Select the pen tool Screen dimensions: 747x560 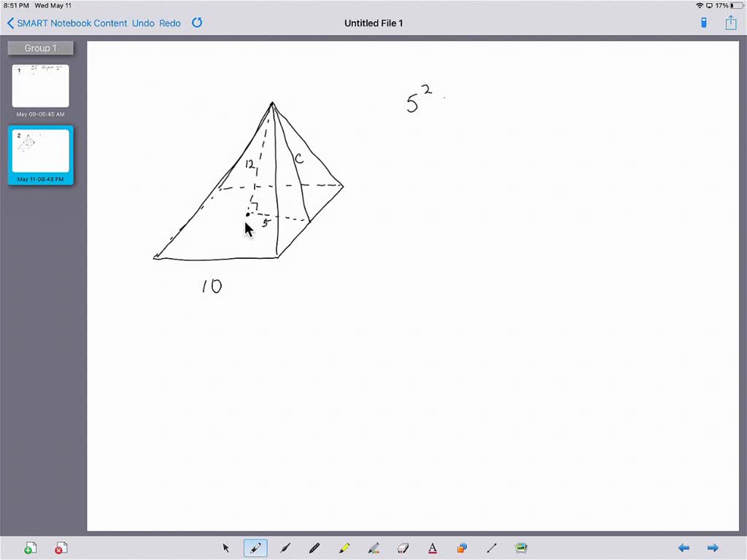pos(255,548)
